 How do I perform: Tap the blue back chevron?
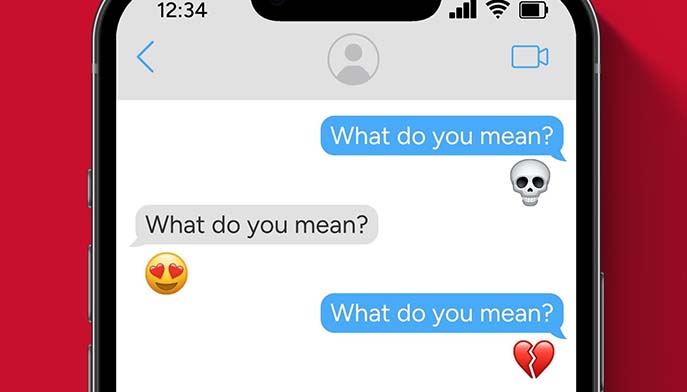coord(145,57)
